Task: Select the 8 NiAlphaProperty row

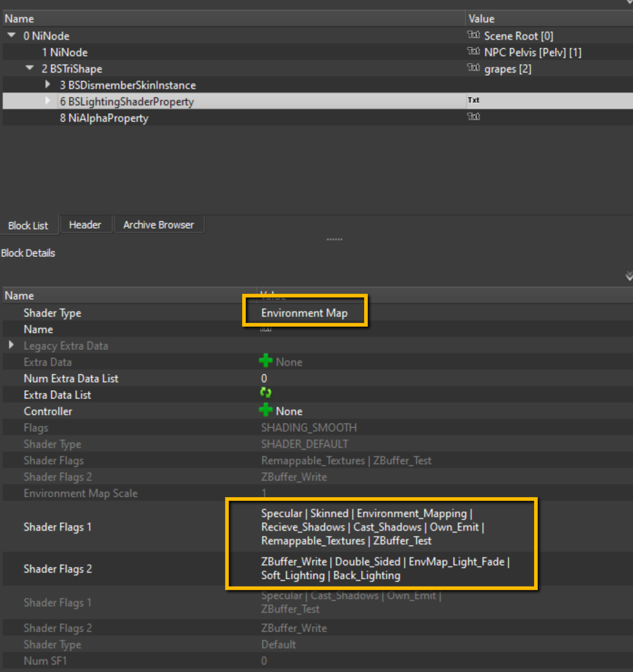Action: (x=317, y=118)
